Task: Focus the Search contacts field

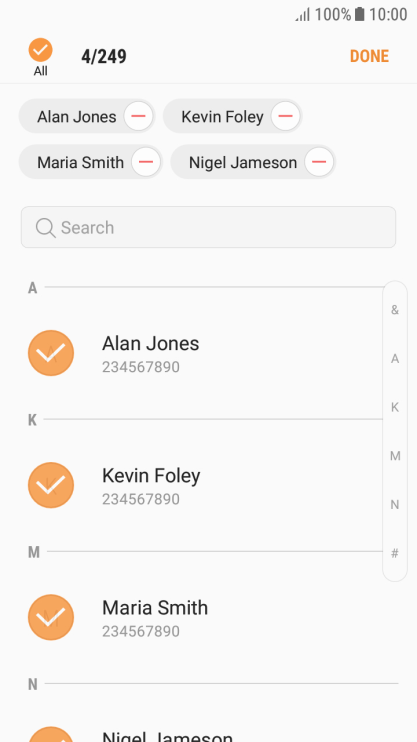Action: click(208, 227)
